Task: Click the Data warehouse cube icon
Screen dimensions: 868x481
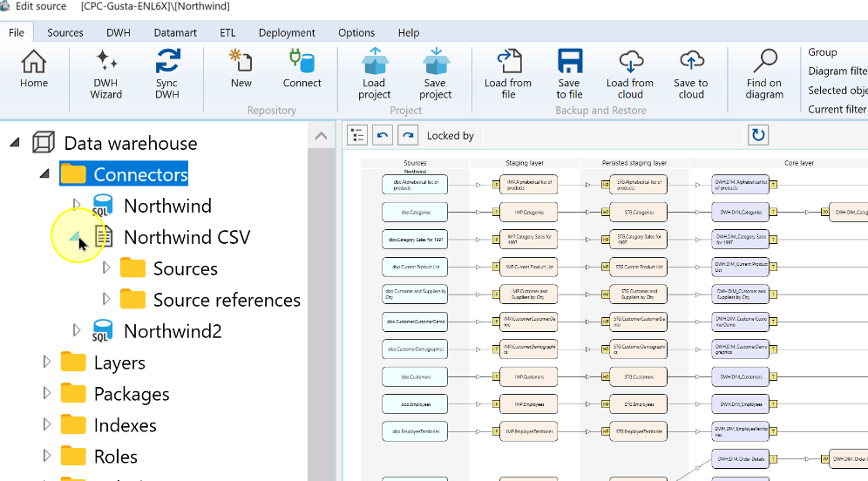Action: tap(44, 143)
